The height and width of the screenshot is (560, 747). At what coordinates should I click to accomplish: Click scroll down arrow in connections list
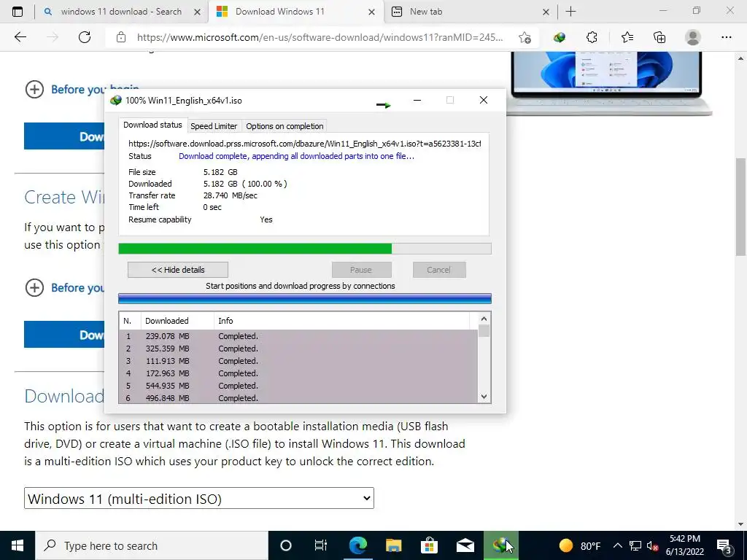tap(484, 397)
